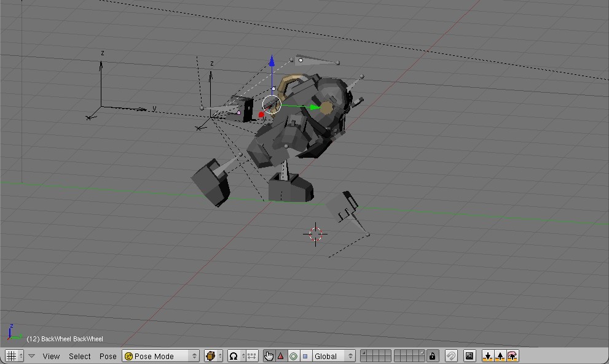Enable the rotate manipulator circle
The image size is (609, 364).
(x=293, y=356)
